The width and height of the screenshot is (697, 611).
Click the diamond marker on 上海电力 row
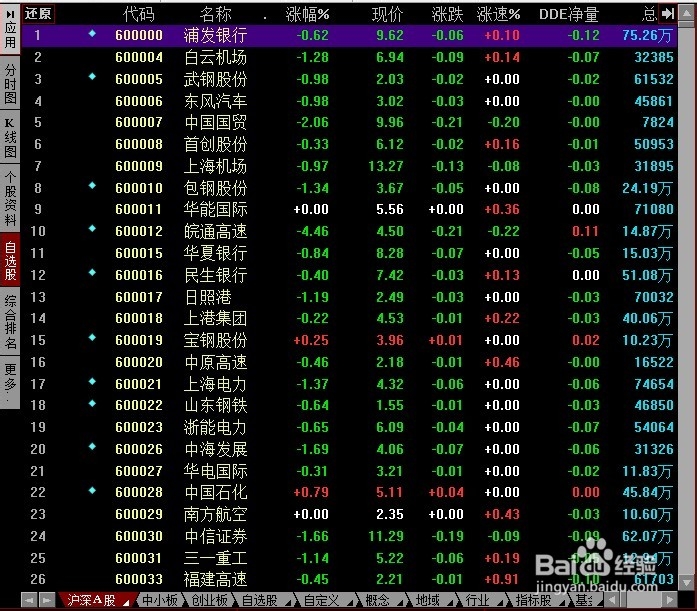click(x=92, y=381)
